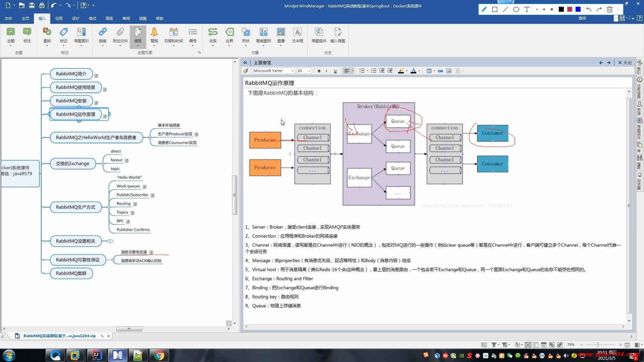Select the smallest pen thickness dot
Screen dimensions: 644x362
pos(537,9)
